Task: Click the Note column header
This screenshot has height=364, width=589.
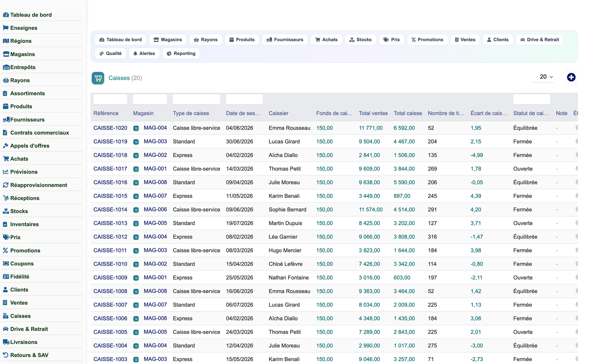Action: (x=561, y=113)
